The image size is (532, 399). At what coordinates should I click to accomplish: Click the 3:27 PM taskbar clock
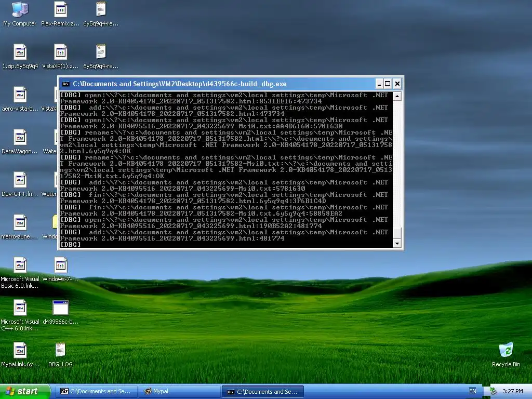pyautogui.click(x=512, y=392)
